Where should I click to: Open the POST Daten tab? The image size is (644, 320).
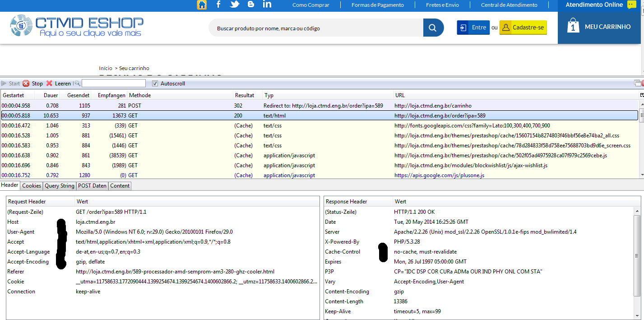[x=92, y=186]
